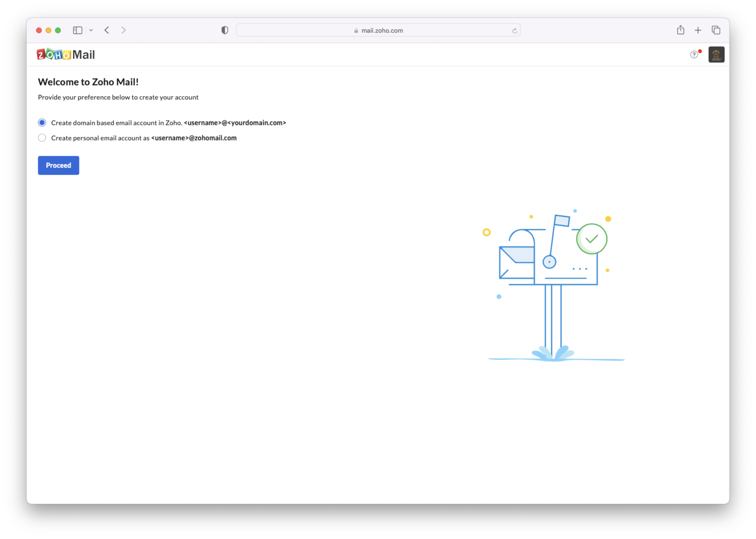Open Safari privacy report shield icon
The height and width of the screenshot is (539, 756).
[x=225, y=31]
